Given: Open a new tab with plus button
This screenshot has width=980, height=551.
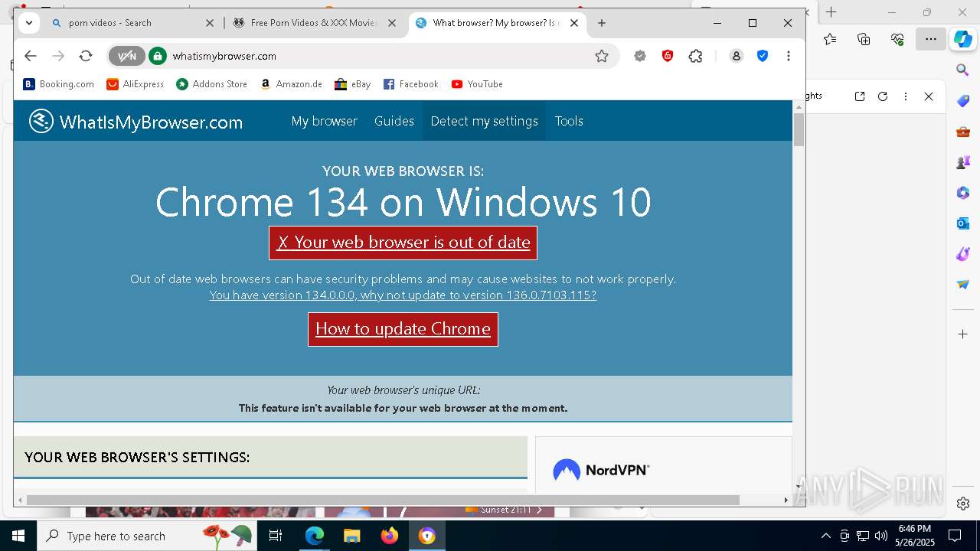Looking at the screenshot, I should (602, 23).
